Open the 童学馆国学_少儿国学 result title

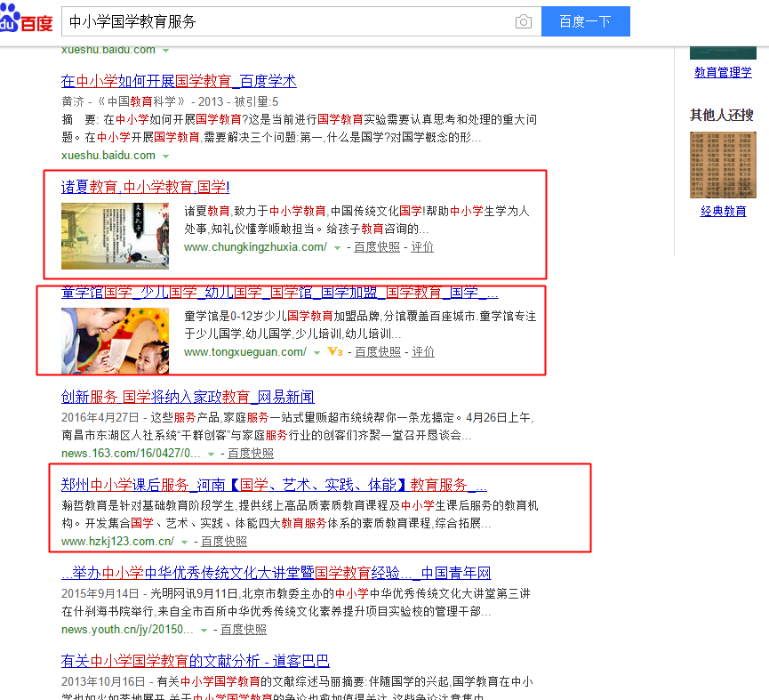click(279, 293)
